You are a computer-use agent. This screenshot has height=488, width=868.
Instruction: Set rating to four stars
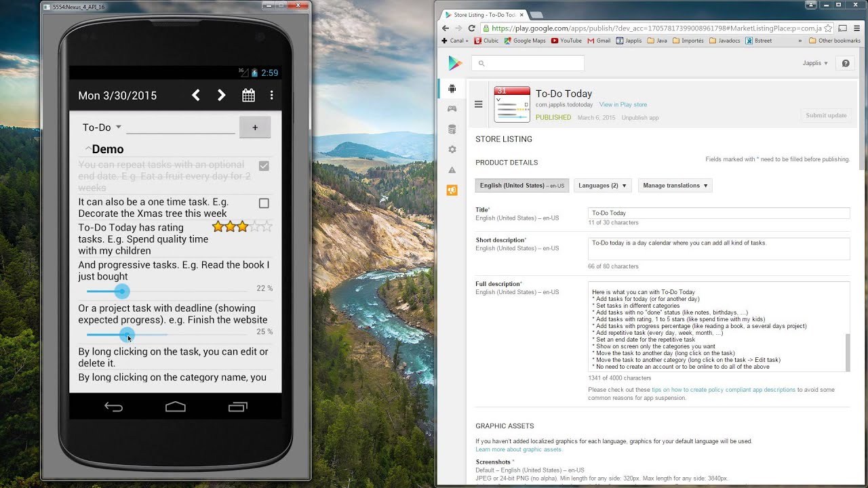tap(255, 227)
